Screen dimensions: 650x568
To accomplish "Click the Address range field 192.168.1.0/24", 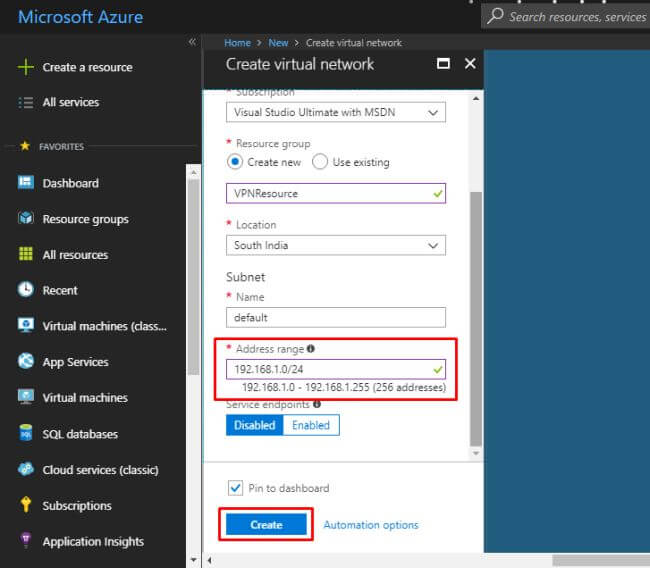I will pyautogui.click(x=336, y=369).
